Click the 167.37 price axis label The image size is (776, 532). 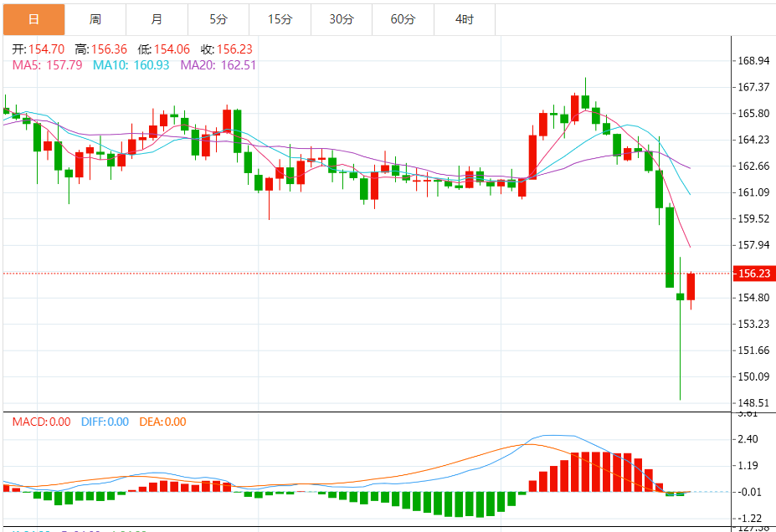753,87
